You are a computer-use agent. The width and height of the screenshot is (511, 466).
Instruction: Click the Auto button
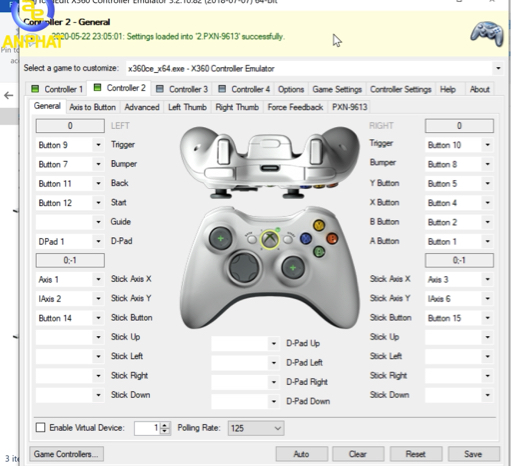click(302, 454)
